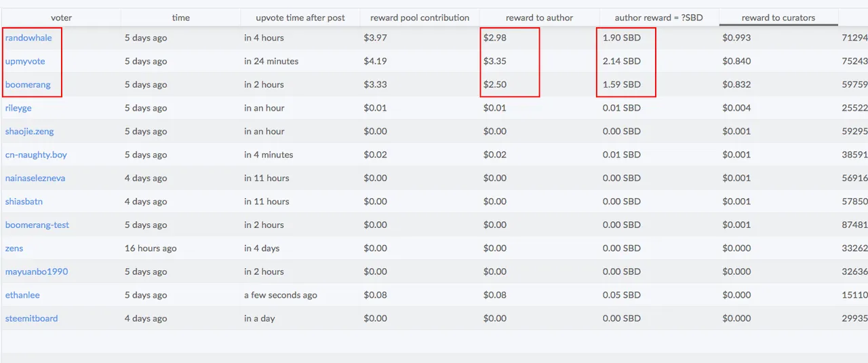The image size is (868, 363).
Task: Select the $2.50 reward to author cell
Action: (495, 85)
